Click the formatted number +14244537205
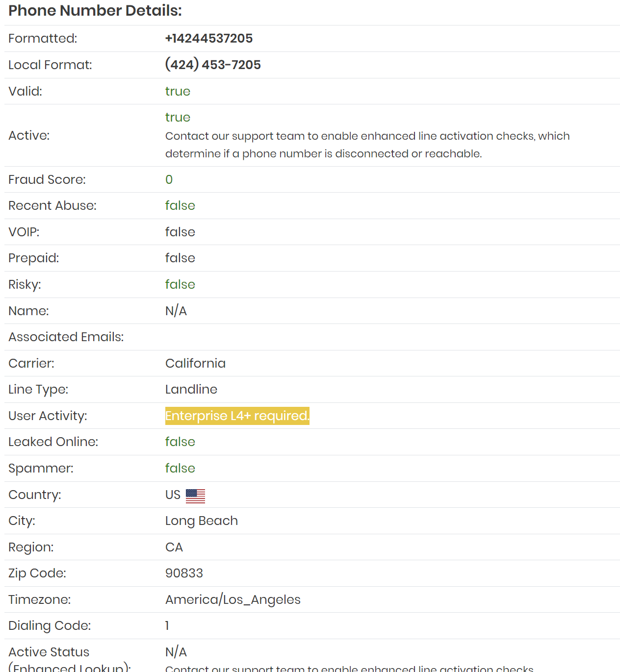This screenshot has width=620, height=672. click(x=209, y=38)
